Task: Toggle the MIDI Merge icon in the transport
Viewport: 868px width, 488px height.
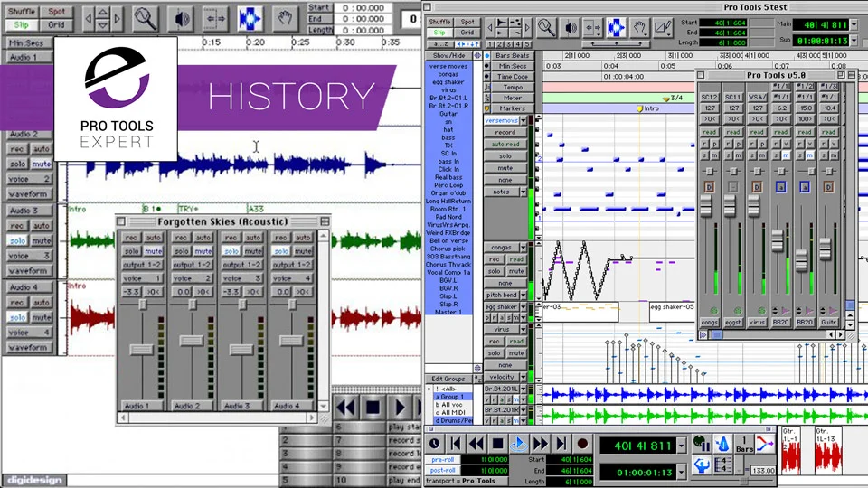Action: (x=765, y=444)
